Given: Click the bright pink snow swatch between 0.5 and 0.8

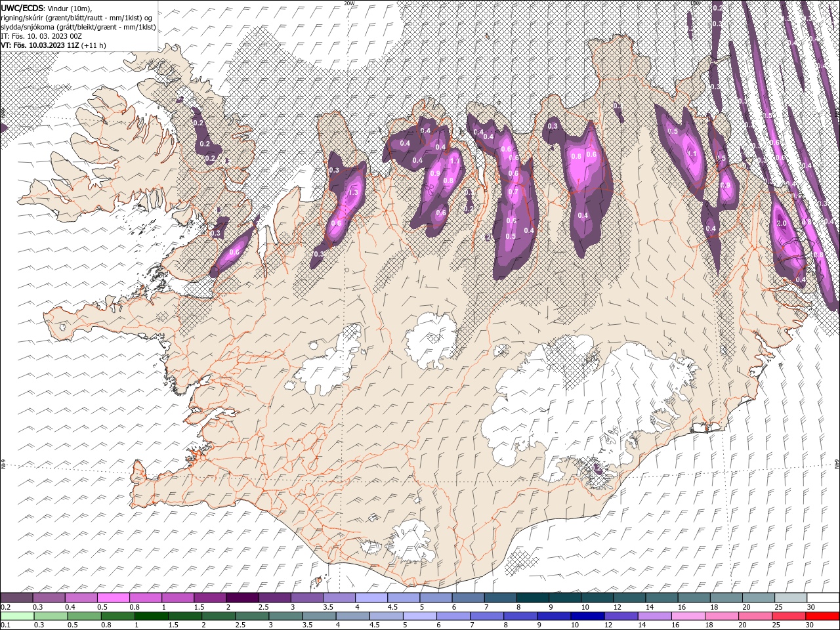Looking at the screenshot, I should [113, 598].
